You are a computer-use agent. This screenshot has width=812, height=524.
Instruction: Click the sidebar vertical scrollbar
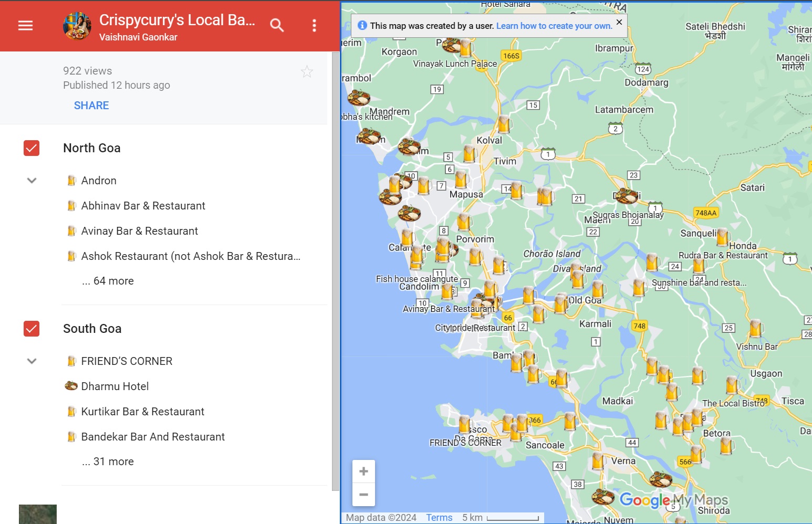(x=336, y=271)
